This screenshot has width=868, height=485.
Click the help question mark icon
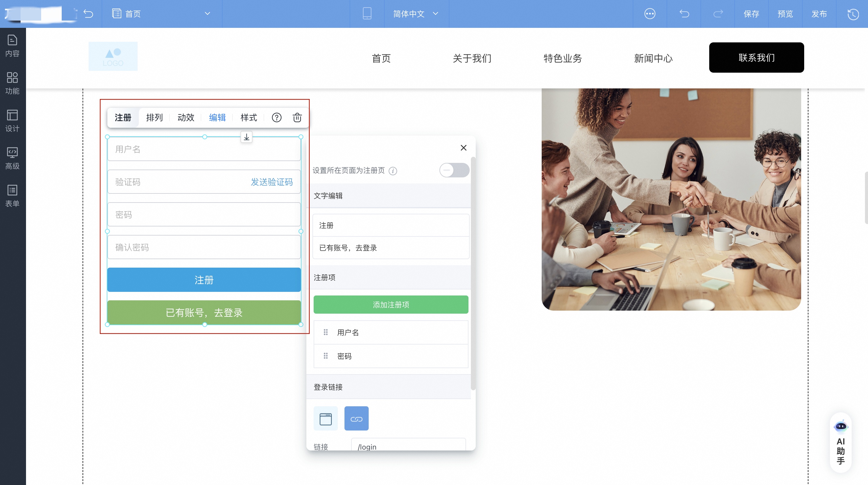[x=276, y=118]
